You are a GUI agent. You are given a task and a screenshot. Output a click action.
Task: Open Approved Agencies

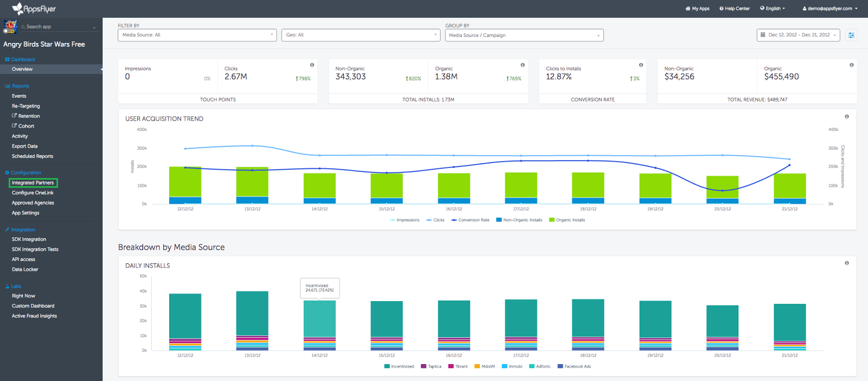pyautogui.click(x=33, y=203)
